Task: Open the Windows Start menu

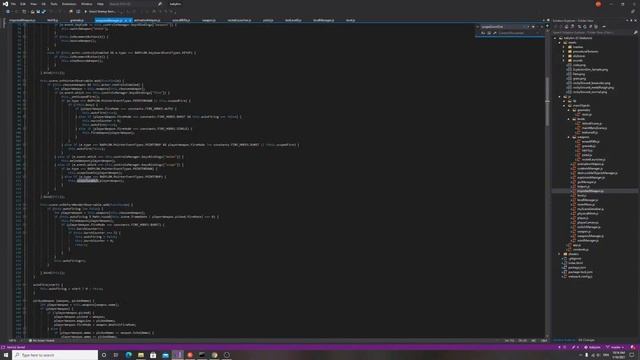Action: [6, 355]
